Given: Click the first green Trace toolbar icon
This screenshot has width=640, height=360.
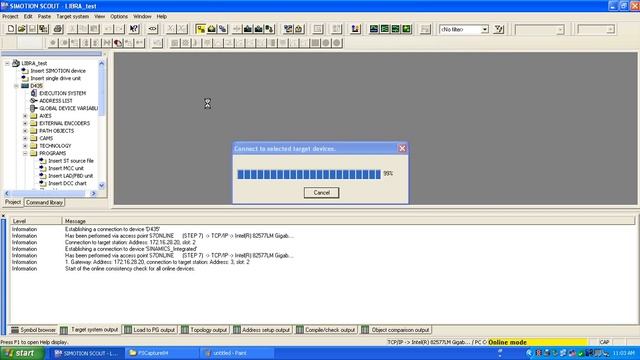Looking at the screenshot, I should tap(374, 29).
